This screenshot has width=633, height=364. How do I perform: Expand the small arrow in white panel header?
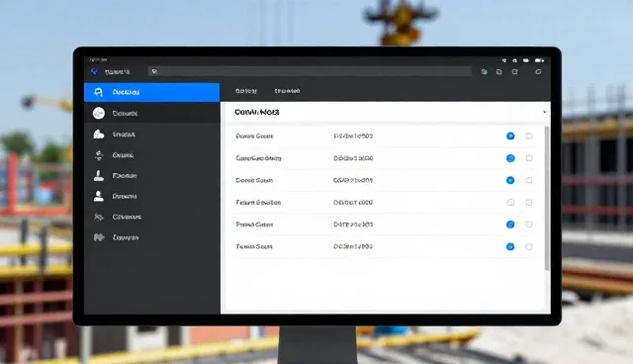(x=545, y=112)
